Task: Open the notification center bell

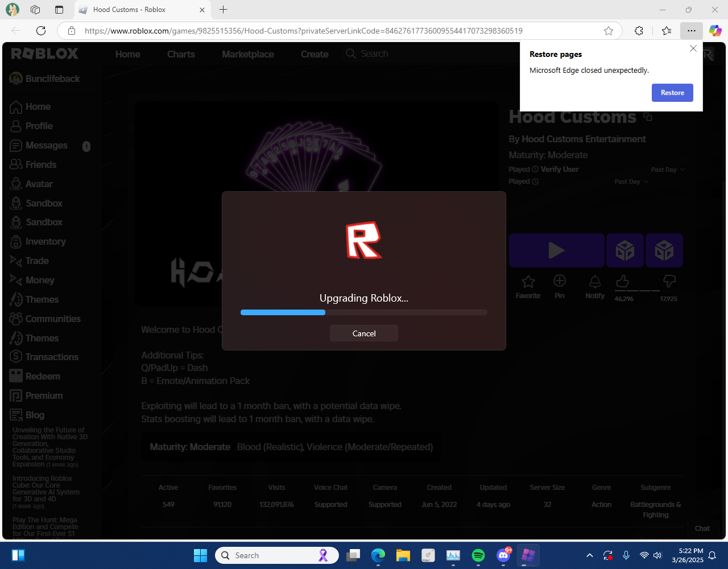Action: [x=712, y=555]
